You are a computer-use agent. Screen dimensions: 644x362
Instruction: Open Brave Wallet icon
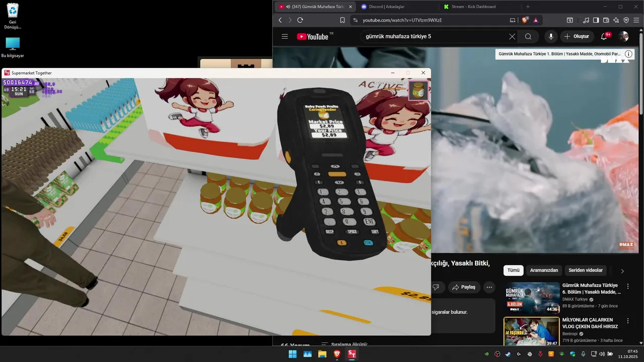[606, 20]
